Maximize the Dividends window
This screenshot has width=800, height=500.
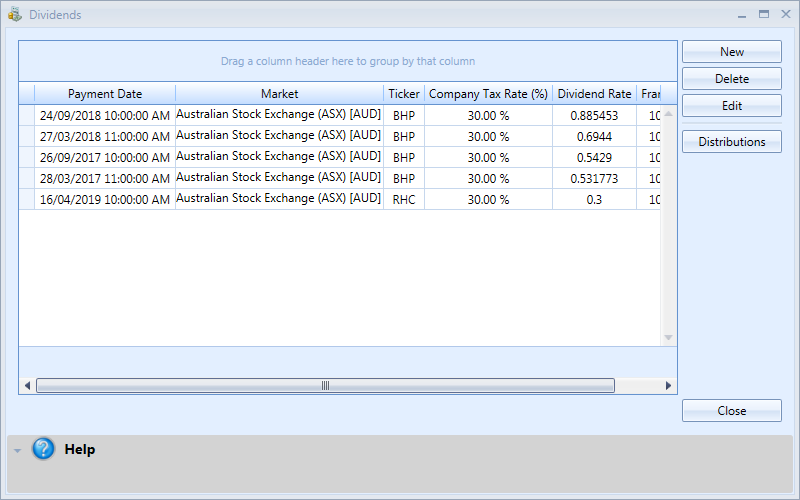[764, 14]
